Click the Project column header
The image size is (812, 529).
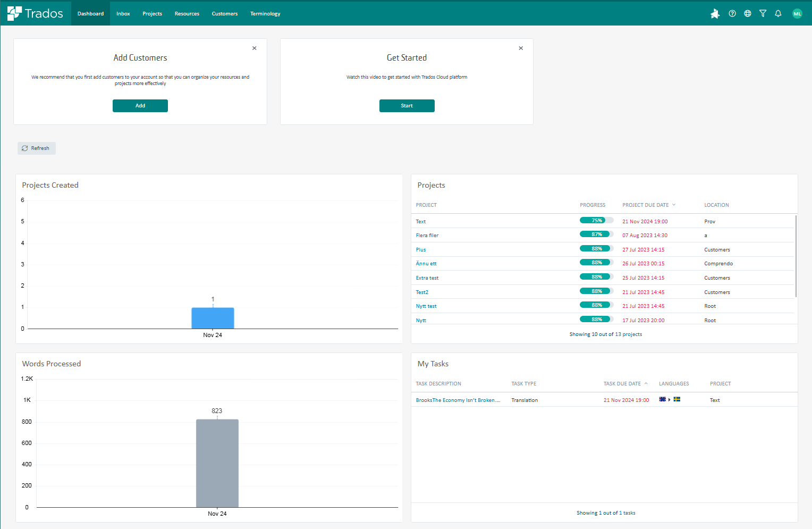point(426,205)
